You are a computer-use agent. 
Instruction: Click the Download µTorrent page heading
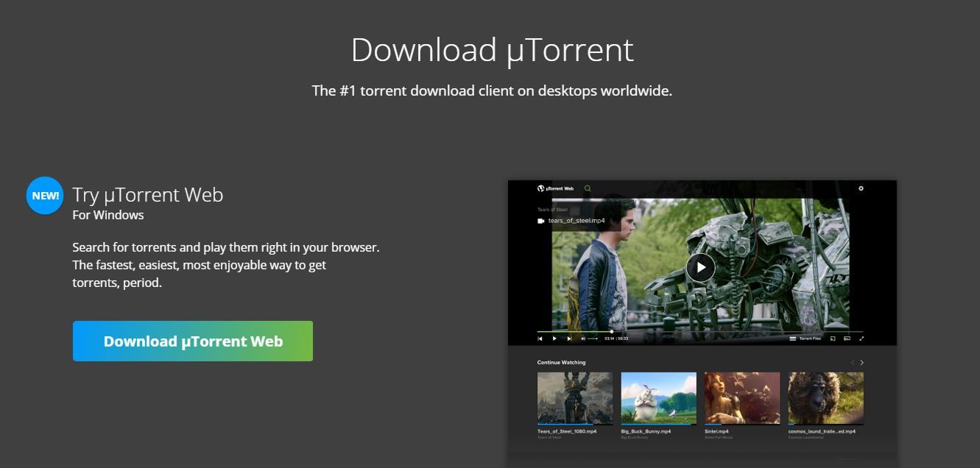(492, 50)
